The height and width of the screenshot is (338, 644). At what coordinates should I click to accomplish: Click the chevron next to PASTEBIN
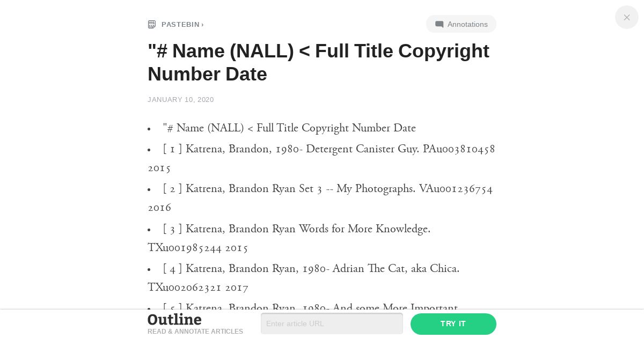[x=202, y=24]
